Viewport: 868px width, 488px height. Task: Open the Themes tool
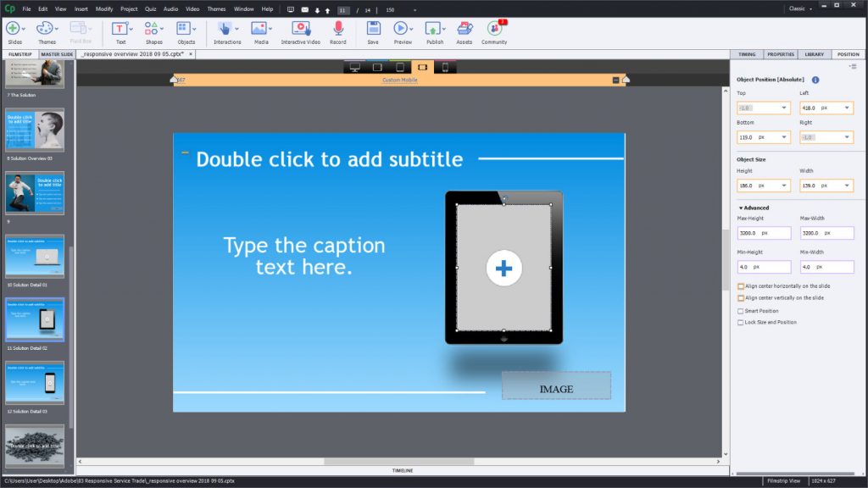tap(47, 29)
